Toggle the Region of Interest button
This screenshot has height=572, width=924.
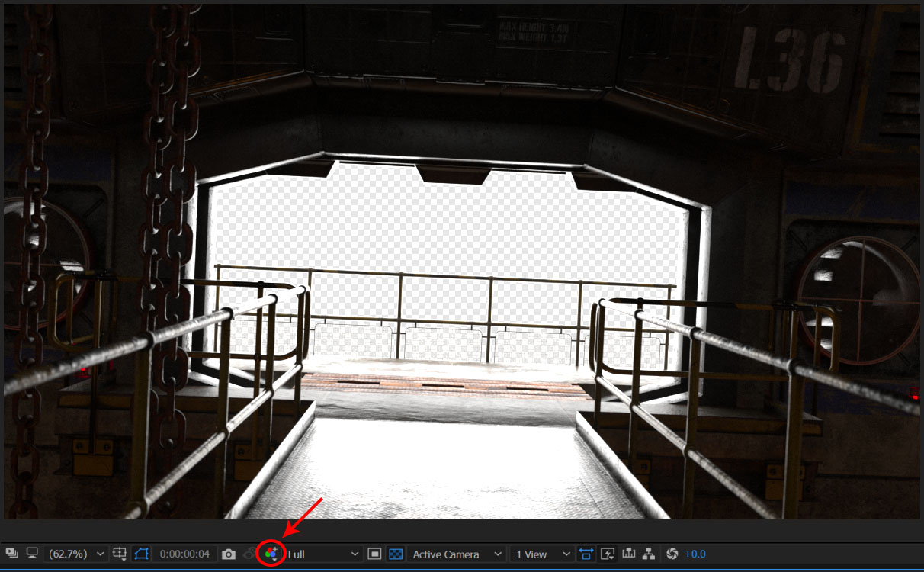[x=374, y=554]
